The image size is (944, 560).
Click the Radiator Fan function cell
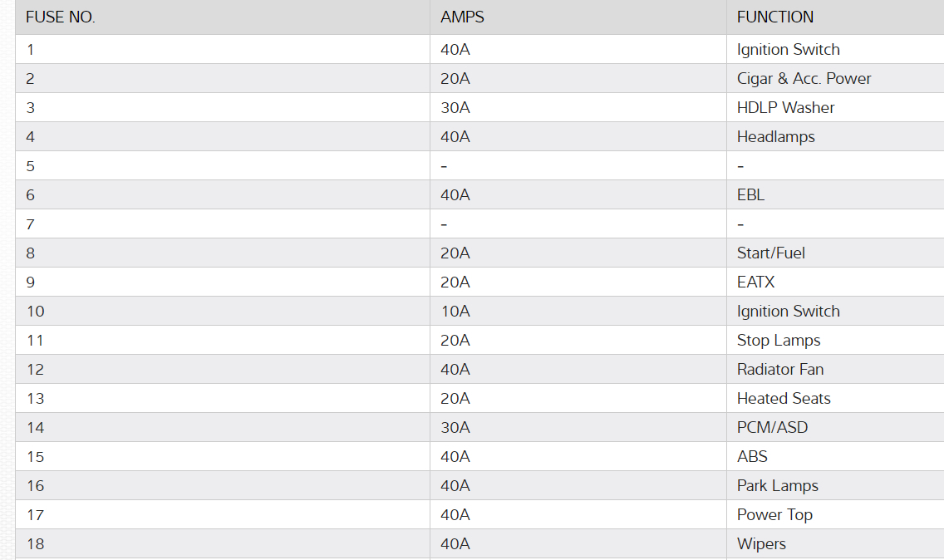tap(779, 370)
